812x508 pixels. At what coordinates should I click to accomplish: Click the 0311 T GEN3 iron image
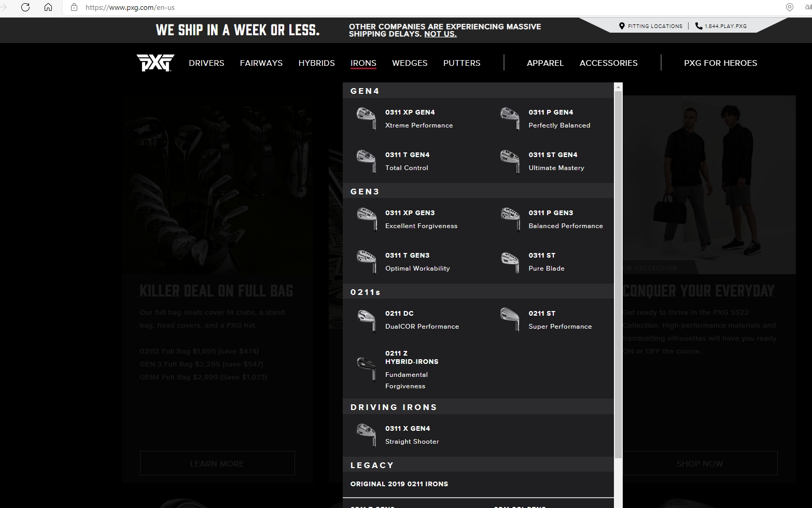(366, 262)
